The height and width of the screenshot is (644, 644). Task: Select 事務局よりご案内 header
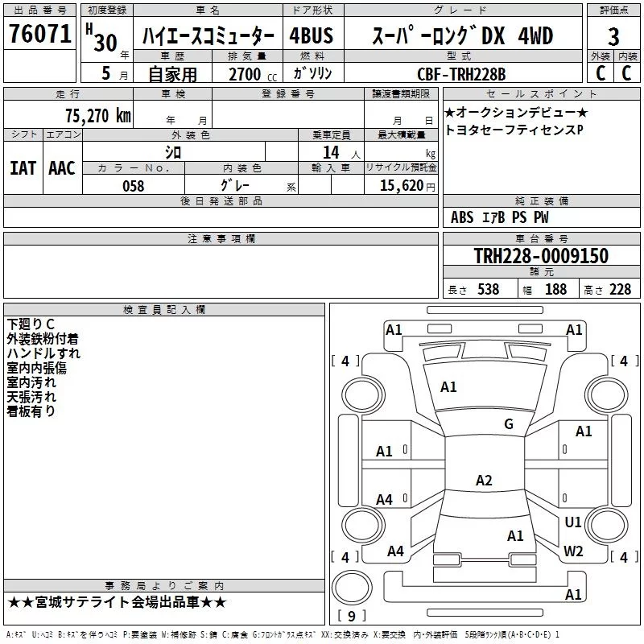[x=164, y=586]
